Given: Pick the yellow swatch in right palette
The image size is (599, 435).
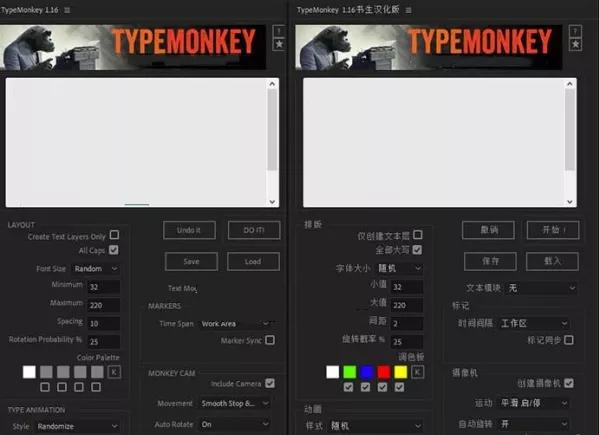Looking at the screenshot, I should (401, 372).
